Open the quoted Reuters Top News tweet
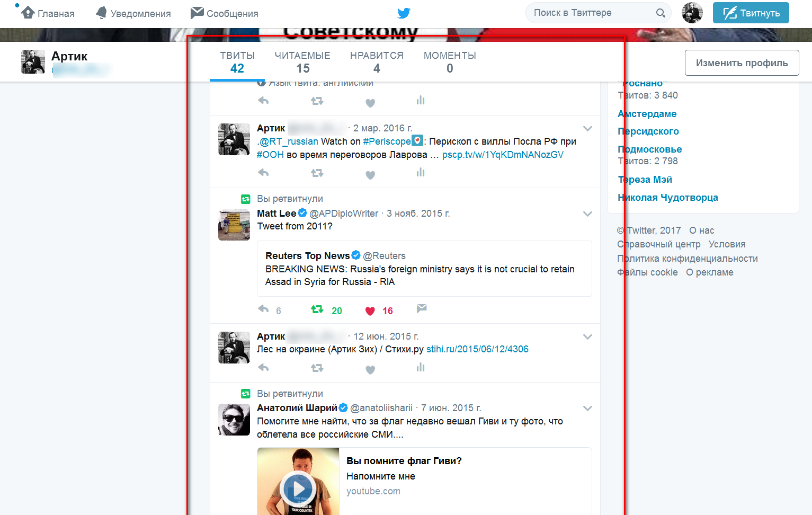Viewport: 812px width, 515px height. [x=424, y=269]
